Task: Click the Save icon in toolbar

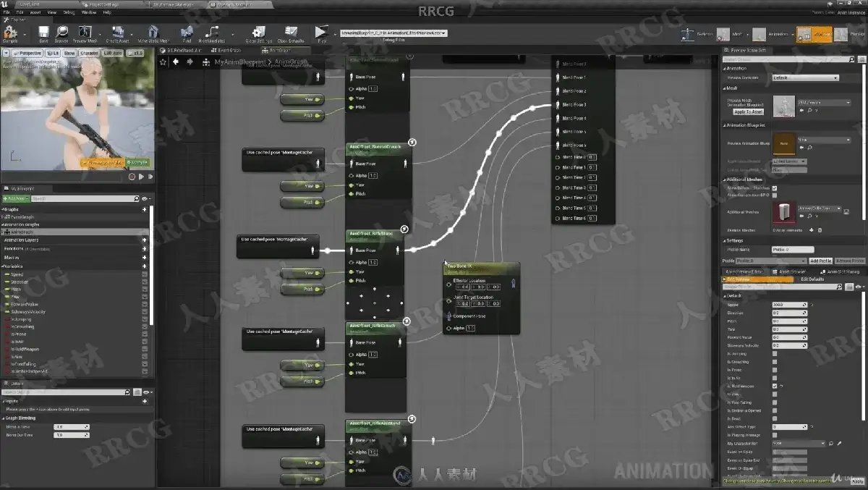Action: point(43,33)
